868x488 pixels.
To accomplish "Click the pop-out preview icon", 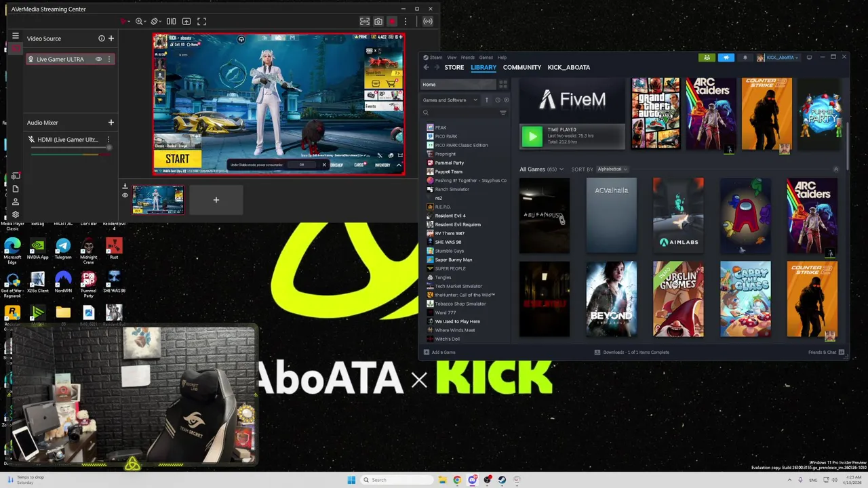I will pyautogui.click(x=186, y=22).
